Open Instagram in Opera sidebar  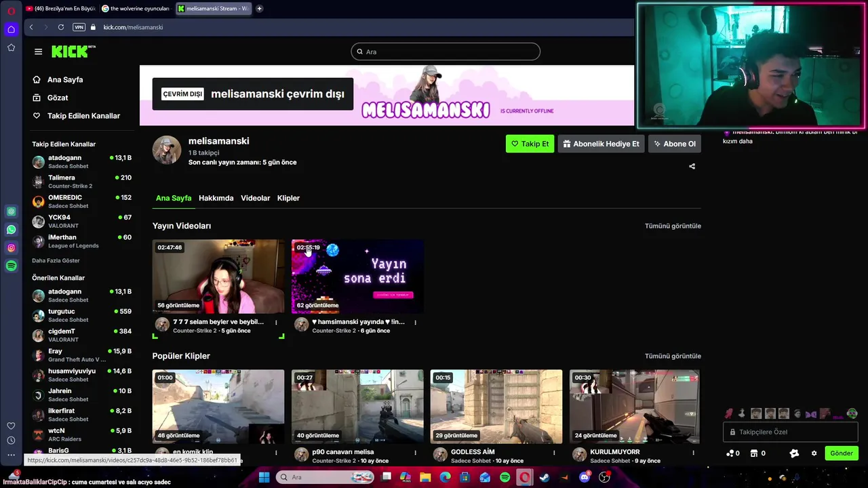11,248
